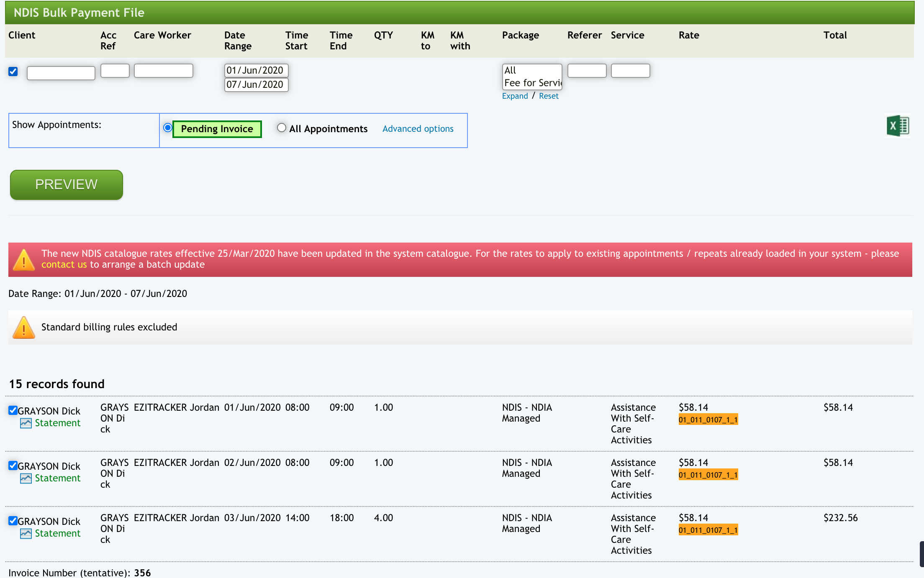Open statement chart icon for 03/Jun/2020 record
Screen dimensions: 924x578
(26, 534)
